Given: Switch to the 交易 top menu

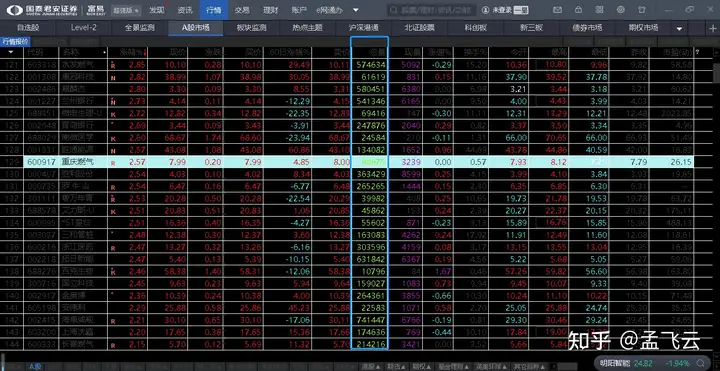Looking at the screenshot, I should click(x=242, y=10).
